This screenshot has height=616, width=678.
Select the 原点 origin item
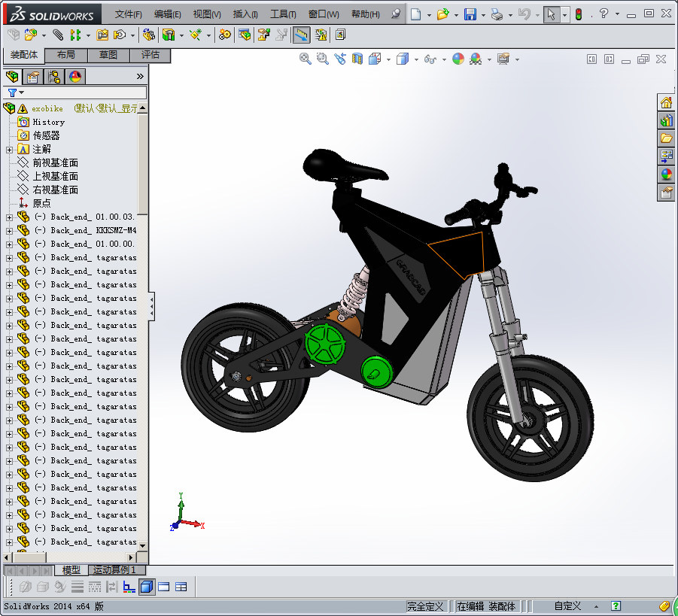pyautogui.click(x=41, y=203)
